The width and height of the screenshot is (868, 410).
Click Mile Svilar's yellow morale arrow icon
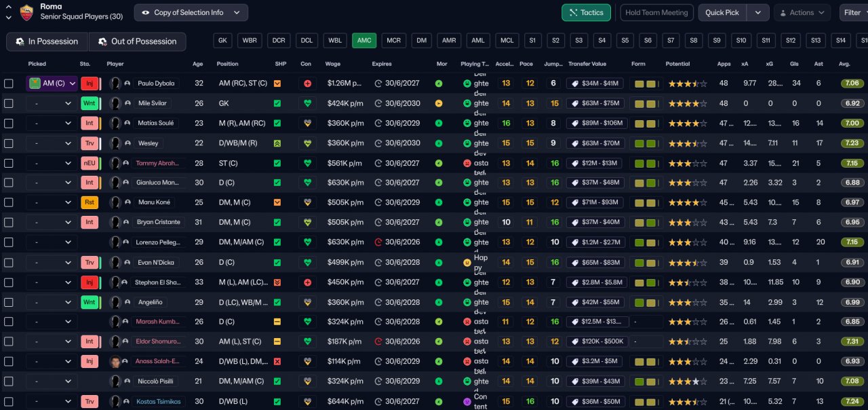(x=439, y=103)
